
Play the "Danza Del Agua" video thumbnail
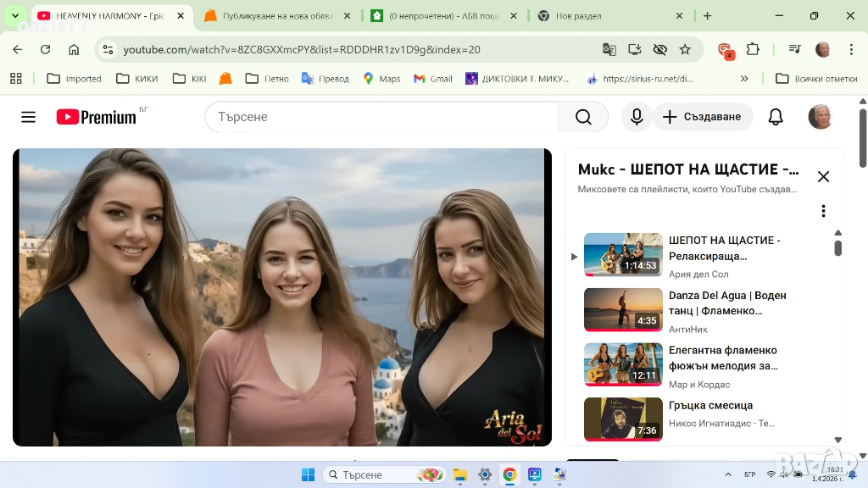(623, 309)
